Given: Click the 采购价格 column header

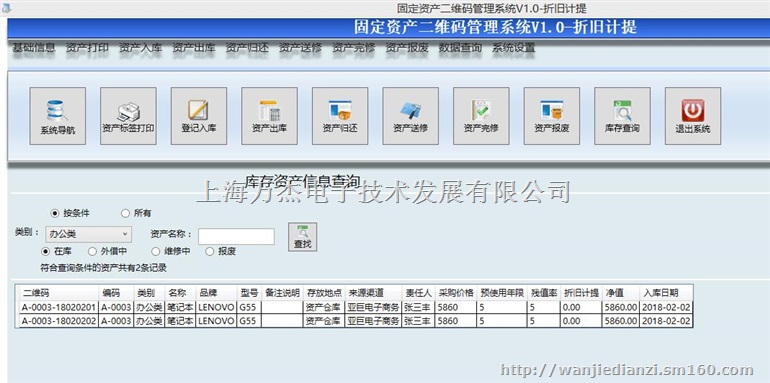Looking at the screenshot, I should (x=456, y=293).
